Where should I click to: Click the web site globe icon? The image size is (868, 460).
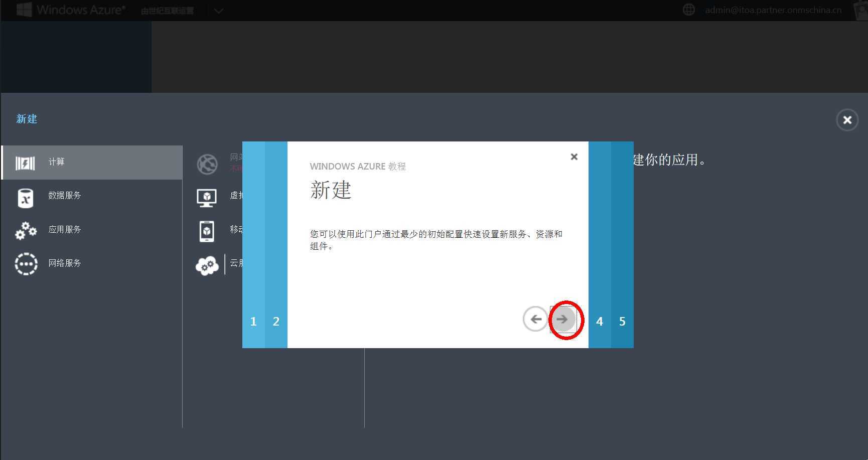pyautogui.click(x=207, y=164)
